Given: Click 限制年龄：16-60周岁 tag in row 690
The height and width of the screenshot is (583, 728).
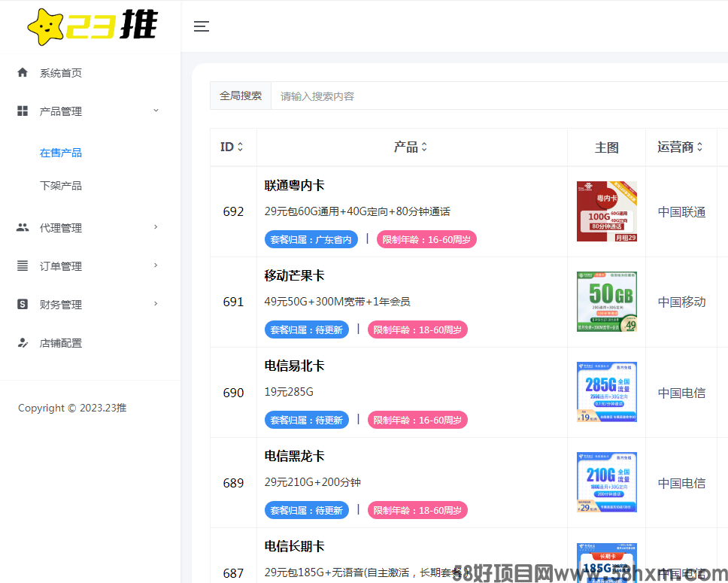Looking at the screenshot, I should [x=417, y=420].
